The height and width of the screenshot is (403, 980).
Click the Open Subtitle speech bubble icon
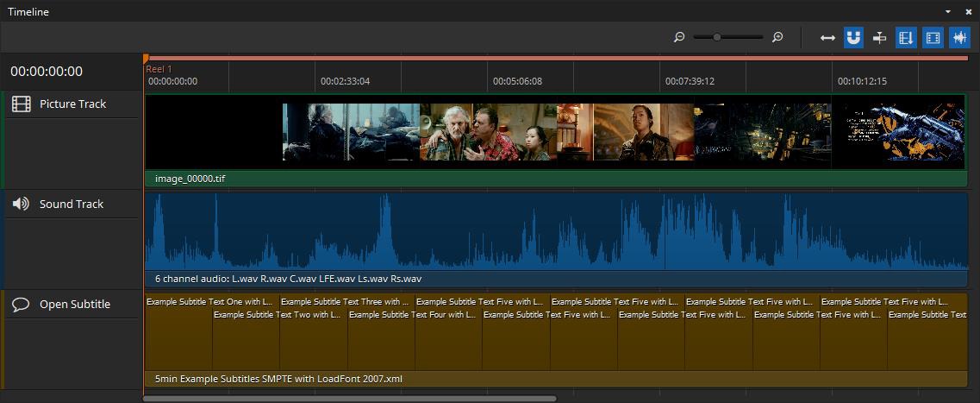point(22,305)
